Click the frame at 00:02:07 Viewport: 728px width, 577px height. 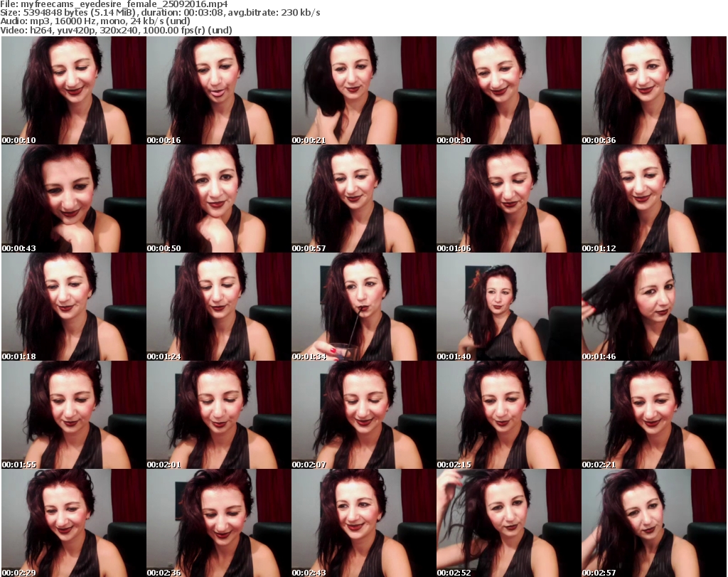tap(363, 415)
